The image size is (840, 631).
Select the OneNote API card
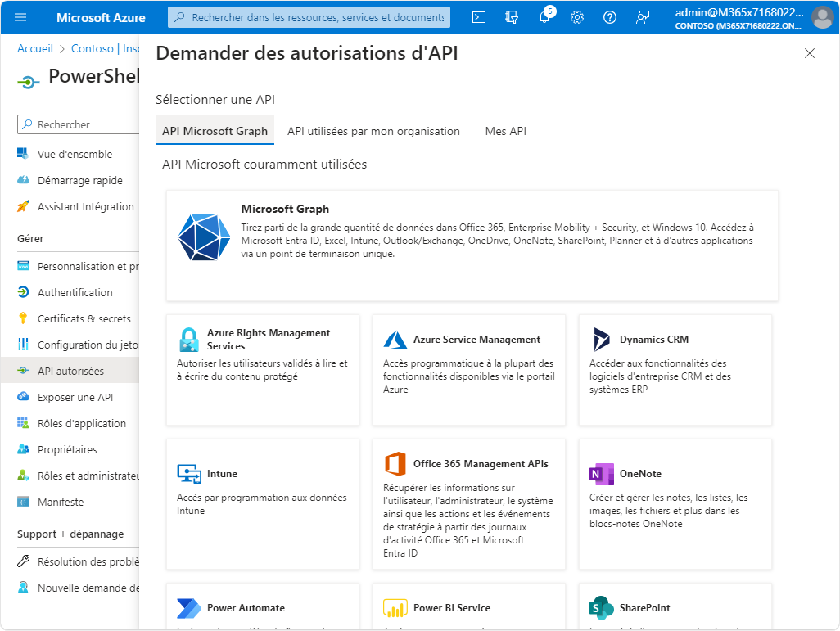pyautogui.click(x=675, y=504)
